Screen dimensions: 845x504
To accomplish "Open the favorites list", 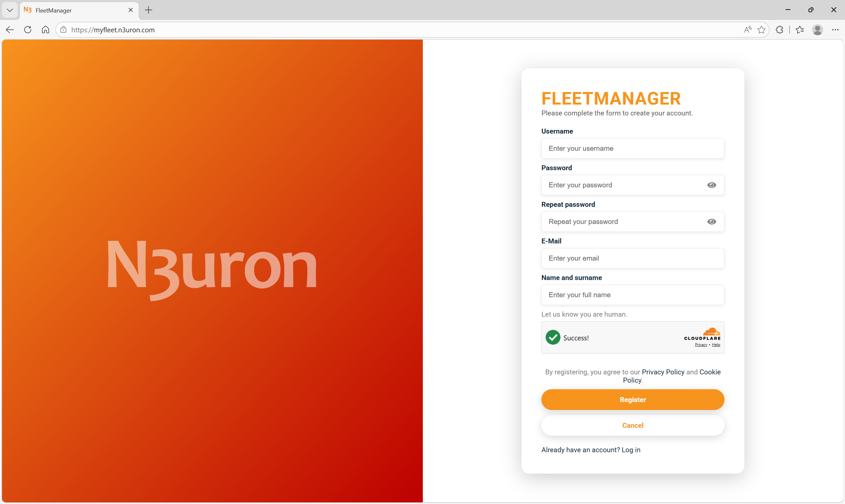I will tap(800, 30).
